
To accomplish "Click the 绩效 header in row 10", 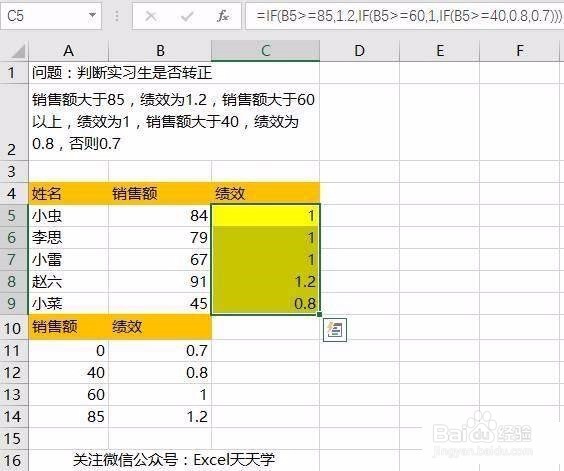I will pyautogui.click(x=160, y=327).
